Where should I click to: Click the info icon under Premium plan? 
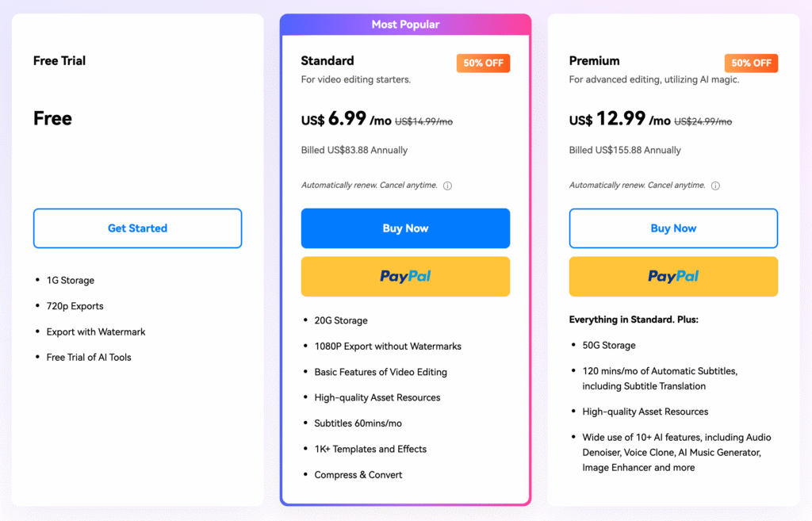pos(715,186)
